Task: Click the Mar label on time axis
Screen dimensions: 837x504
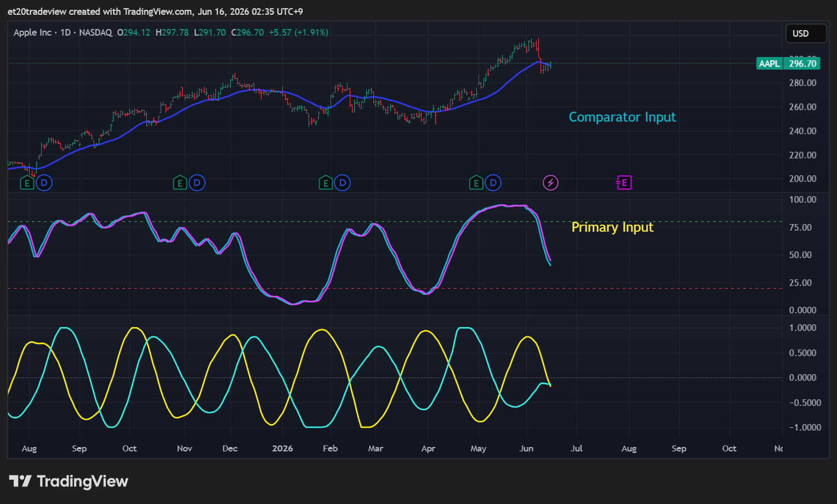Action: click(x=375, y=448)
